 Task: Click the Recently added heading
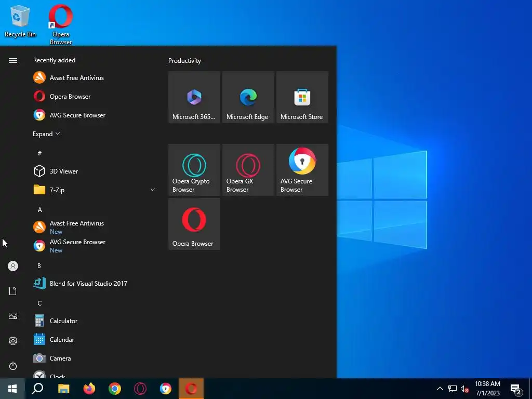point(54,60)
